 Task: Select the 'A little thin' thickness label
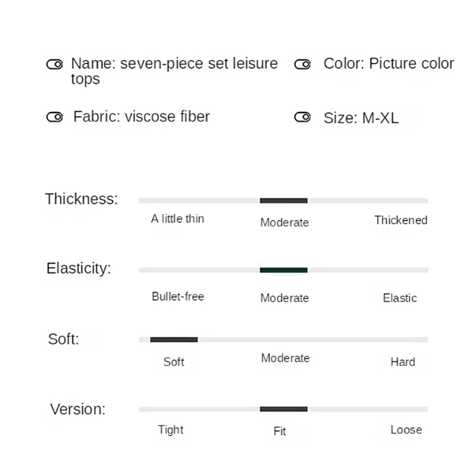[x=177, y=219]
